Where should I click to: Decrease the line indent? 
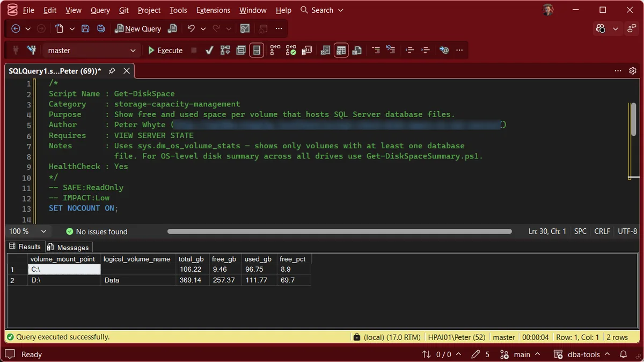click(410, 50)
